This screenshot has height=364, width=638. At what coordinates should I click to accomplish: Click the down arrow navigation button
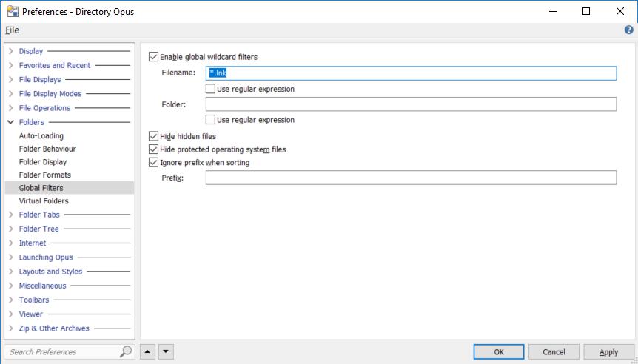tap(167, 352)
